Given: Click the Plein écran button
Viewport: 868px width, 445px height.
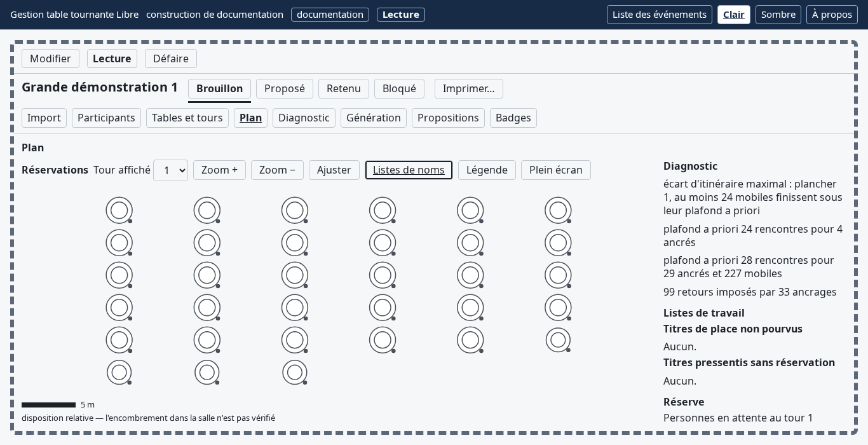Looking at the screenshot, I should 556,170.
